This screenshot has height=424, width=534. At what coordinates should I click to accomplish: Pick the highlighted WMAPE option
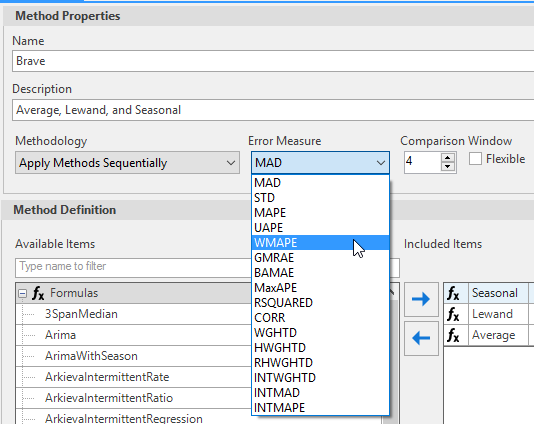coord(320,243)
